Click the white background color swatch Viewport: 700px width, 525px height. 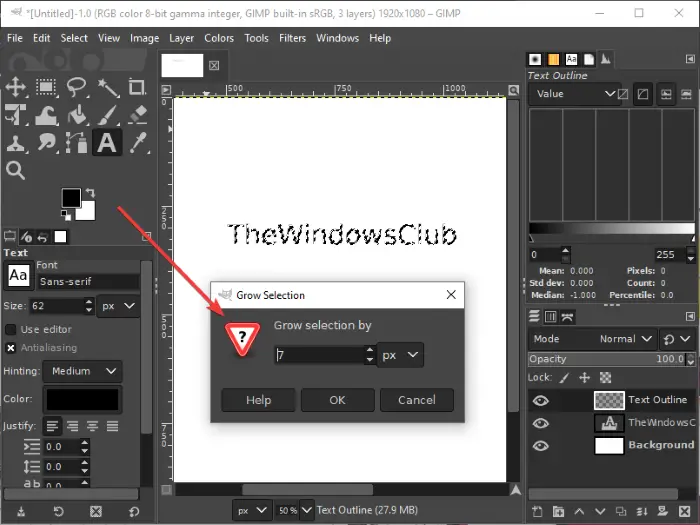88,212
